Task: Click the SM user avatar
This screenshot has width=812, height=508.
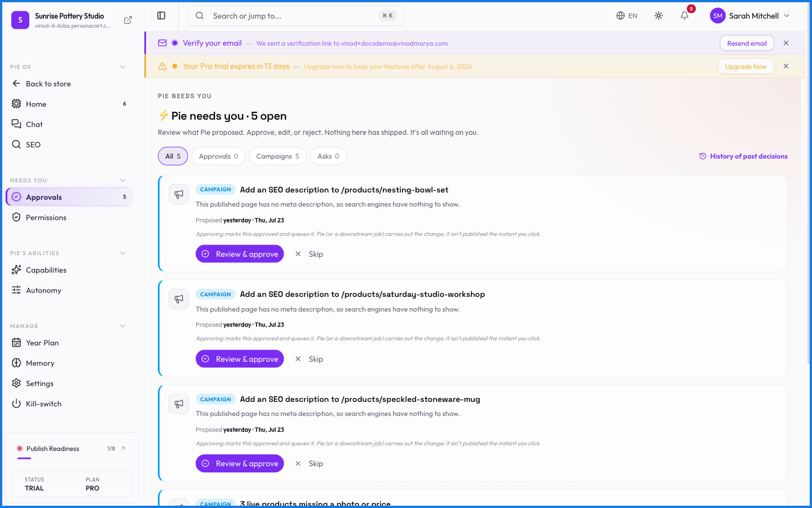Action: click(x=717, y=16)
